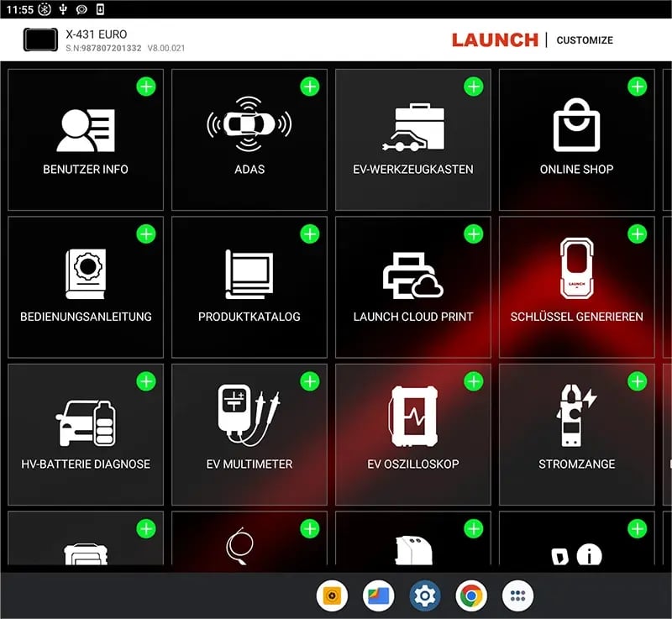The image size is (672, 619).
Task: Click the LAUNCH logo
Action: tap(495, 39)
